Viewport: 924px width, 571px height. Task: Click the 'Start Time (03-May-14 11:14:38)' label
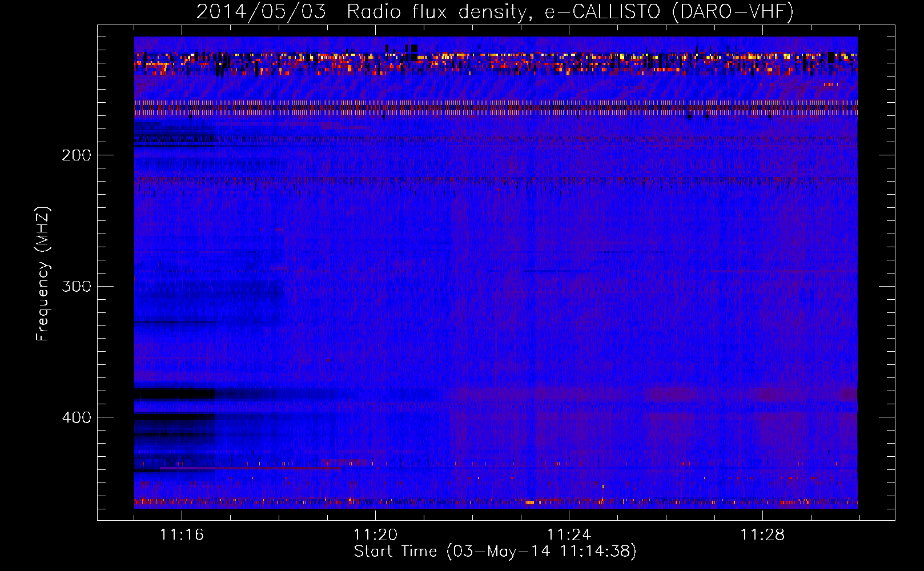click(495, 552)
